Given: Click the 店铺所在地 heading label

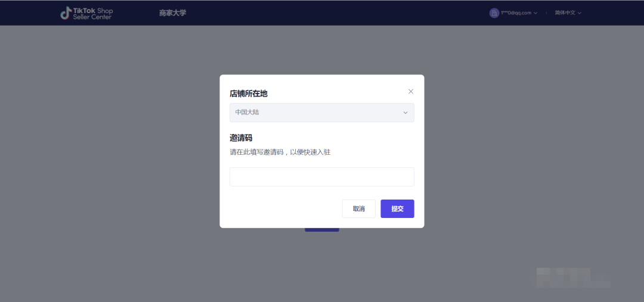Looking at the screenshot, I should click(249, 94).
